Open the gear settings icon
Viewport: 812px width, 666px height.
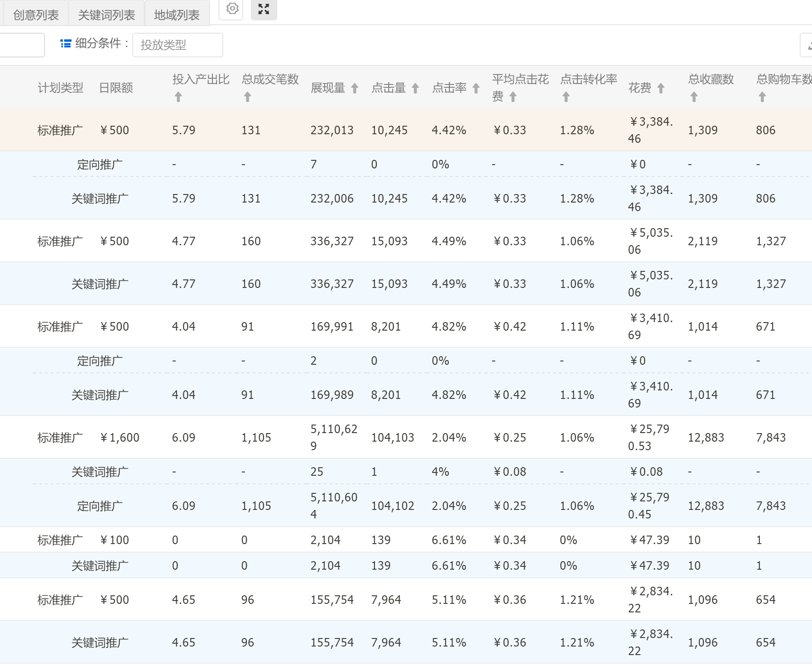232,9
